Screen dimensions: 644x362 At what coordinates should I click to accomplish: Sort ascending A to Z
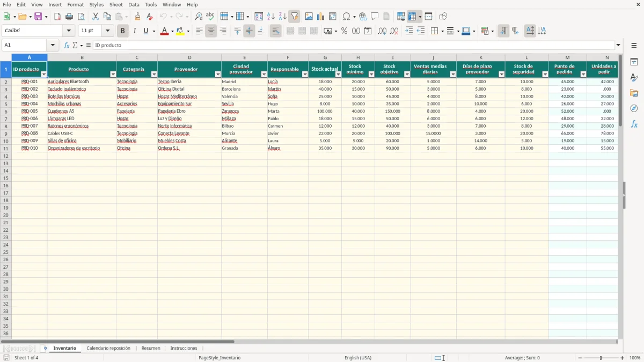(x=271, y=17)
